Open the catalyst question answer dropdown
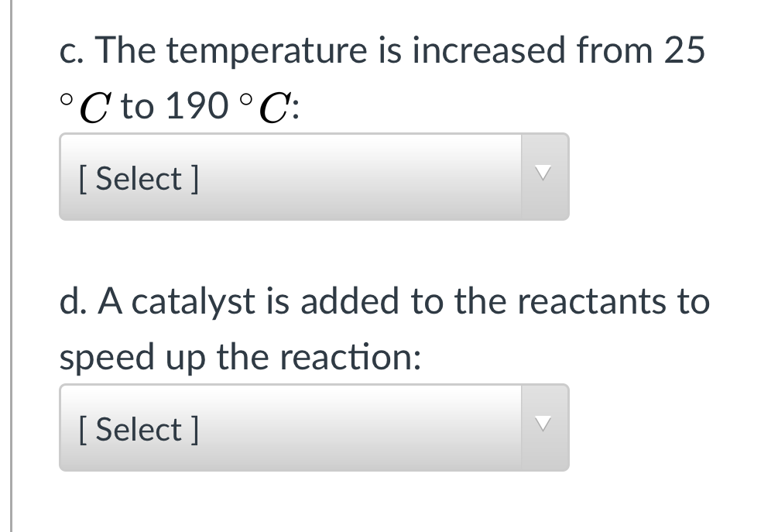Viewport: 778px width, 532px height. (x=314, y=427)
